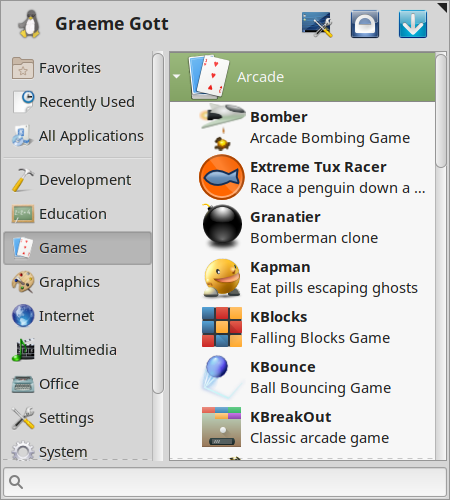
Task: Click 'Bomberman clone' description
Action: point(314,238)
